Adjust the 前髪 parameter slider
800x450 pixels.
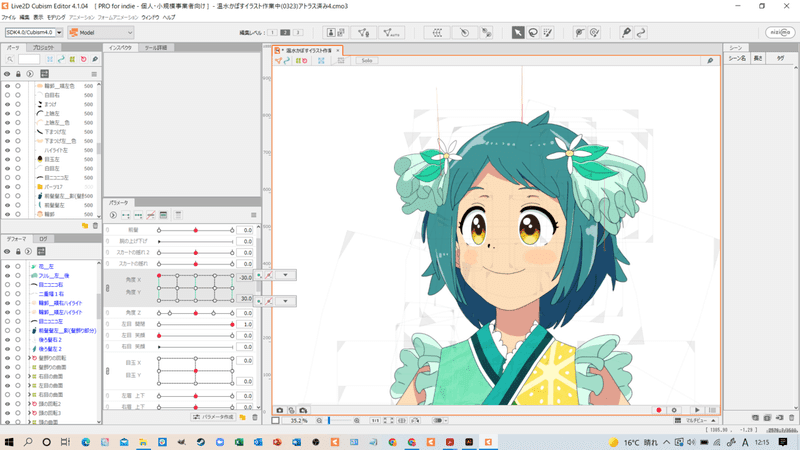pos(195,231)
